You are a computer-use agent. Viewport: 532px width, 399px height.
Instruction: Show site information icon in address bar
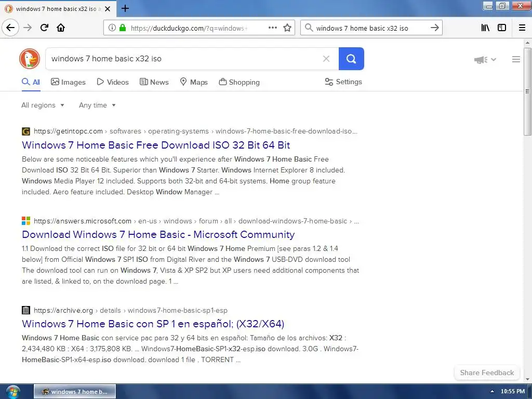coord(112,28)
